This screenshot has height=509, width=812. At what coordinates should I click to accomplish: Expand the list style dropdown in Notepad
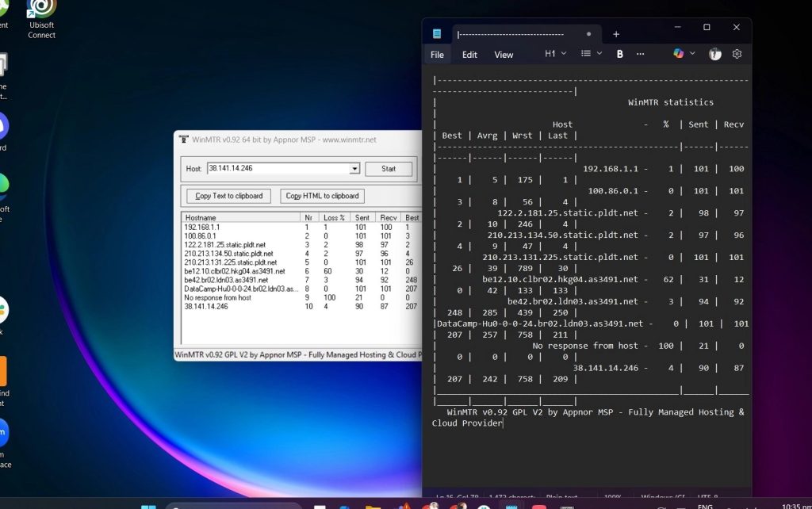[591, 54]
